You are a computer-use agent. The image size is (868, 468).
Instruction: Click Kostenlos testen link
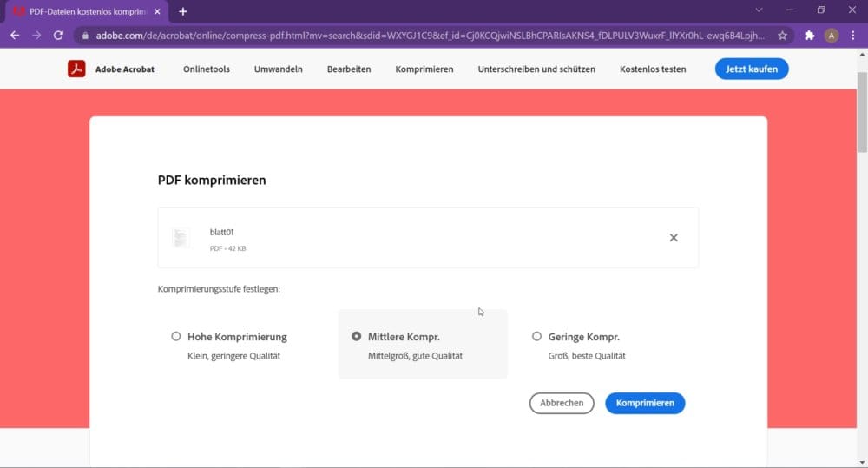pos(653,69)
